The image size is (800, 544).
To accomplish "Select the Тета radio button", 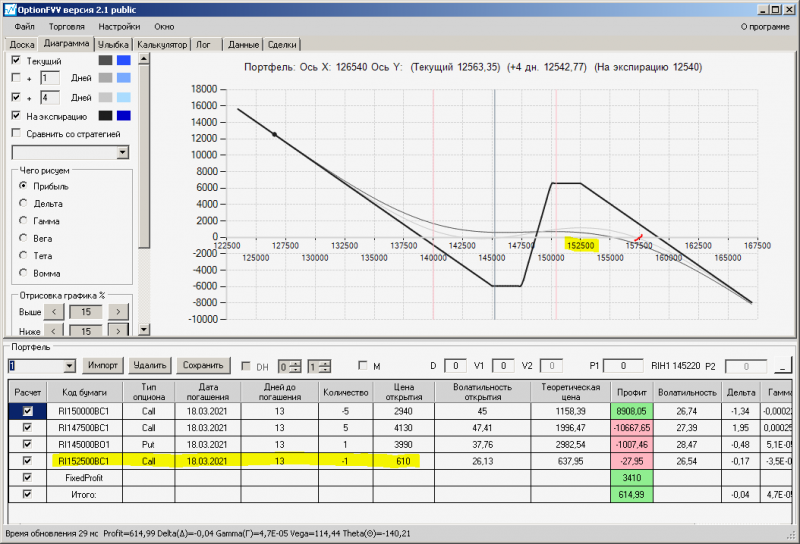I will [x=23, y=255].
